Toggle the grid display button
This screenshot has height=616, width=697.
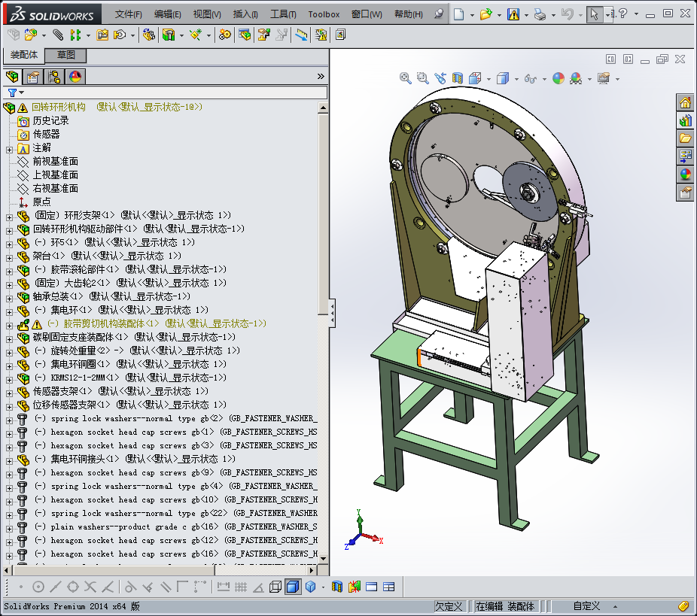[241, 587]
